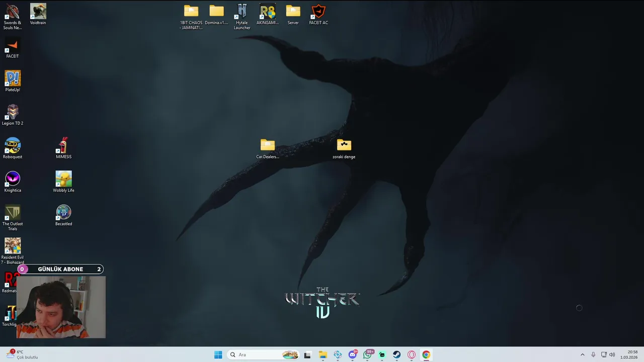The image size is (644, 362).
Task: Select the Domina.v1 folder
Action: (216, 14)
